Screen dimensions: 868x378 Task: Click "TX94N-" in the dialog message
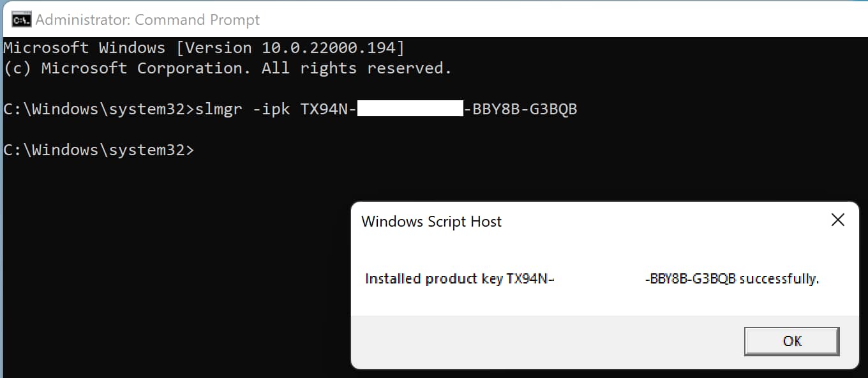point(530,279)
